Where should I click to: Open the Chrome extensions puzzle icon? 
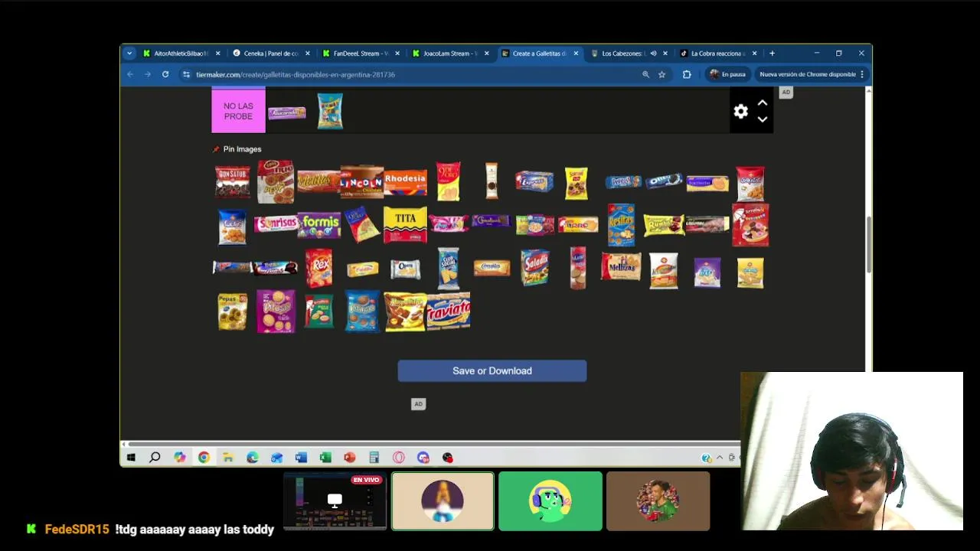[x=687, y=74]
